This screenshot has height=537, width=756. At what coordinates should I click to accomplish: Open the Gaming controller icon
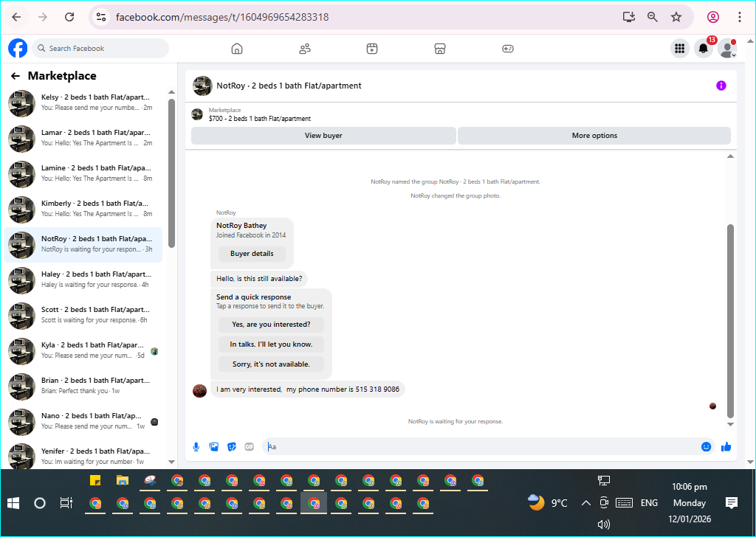pyautogui.click(x=508, y=49)
